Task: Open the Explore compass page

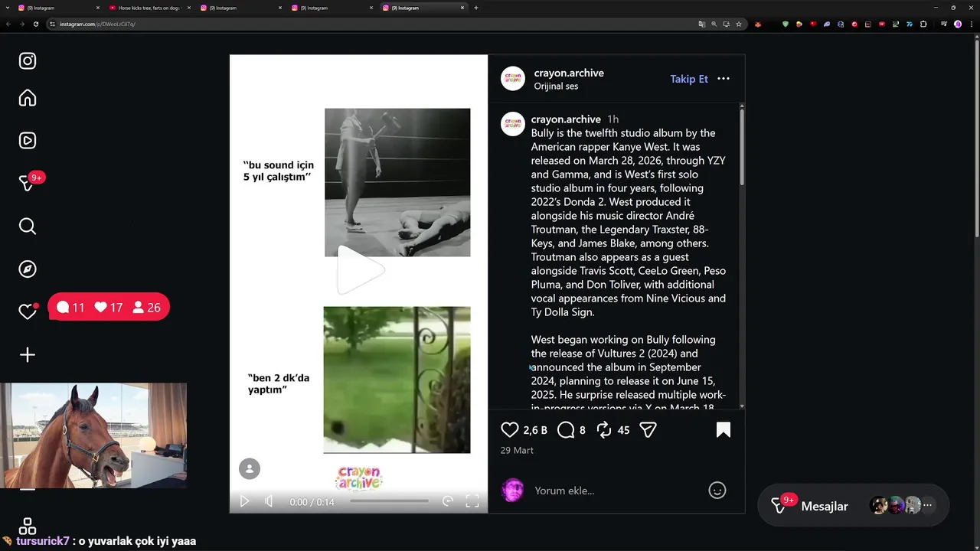Action: [x=28, y=269]
